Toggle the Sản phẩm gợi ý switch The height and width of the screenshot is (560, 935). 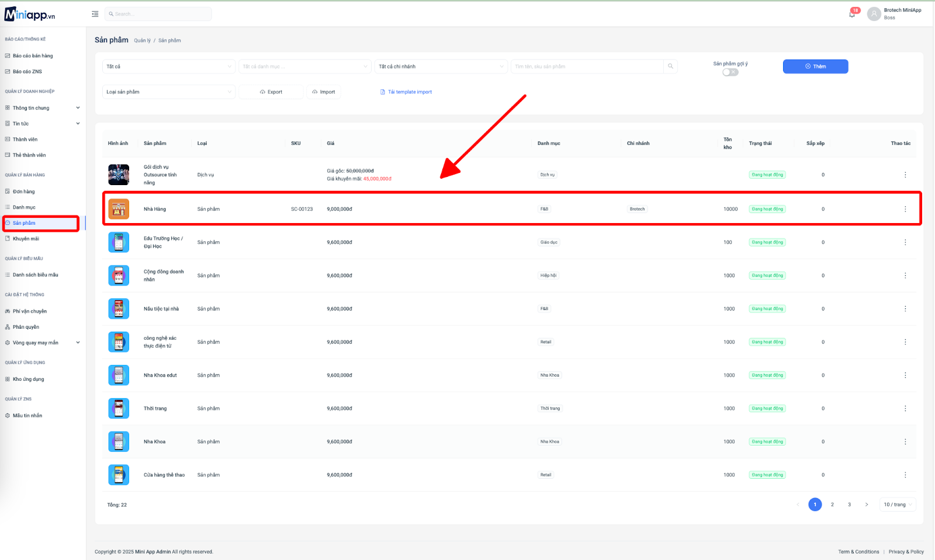pos(730,72)
